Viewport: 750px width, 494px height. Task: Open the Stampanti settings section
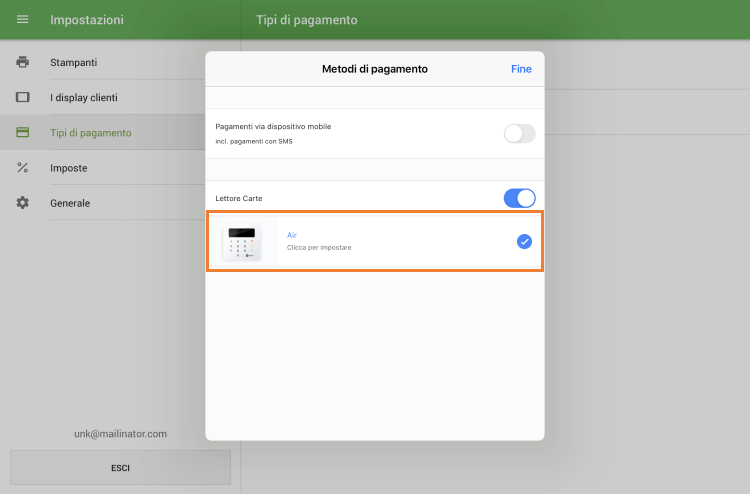click(74, 62)
